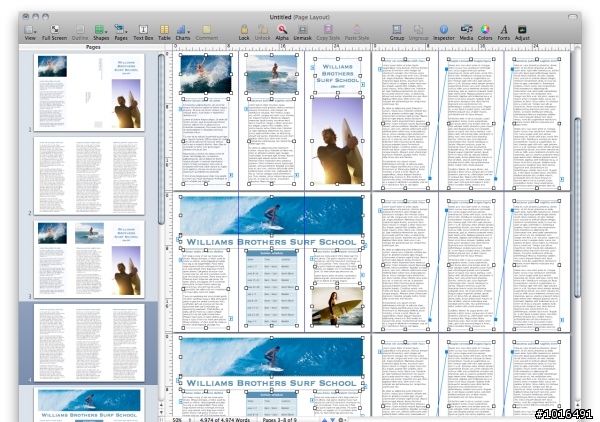Open the Inspector panel
This screenshot has width=600, height=422.
(443, 33)
